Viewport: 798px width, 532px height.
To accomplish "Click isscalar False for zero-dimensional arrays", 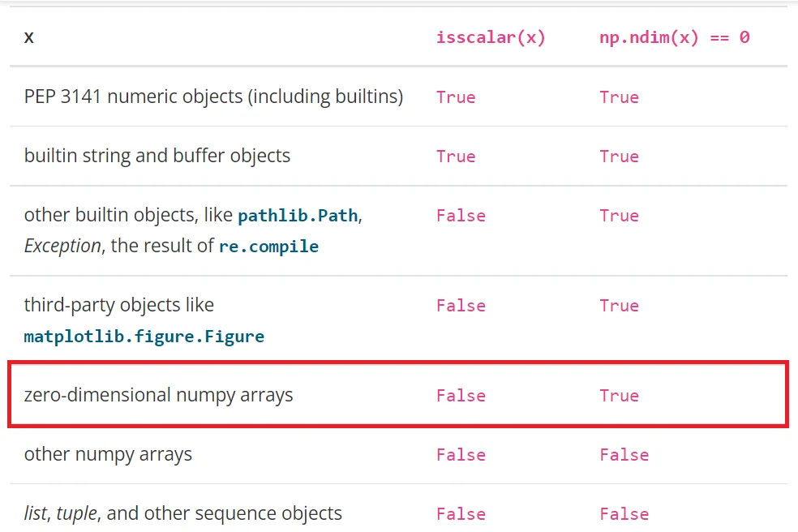I will (461, 396).
